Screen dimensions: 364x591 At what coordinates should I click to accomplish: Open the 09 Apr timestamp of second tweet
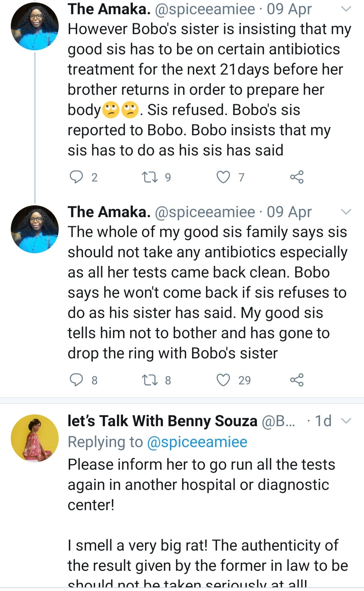click(289, 212)
